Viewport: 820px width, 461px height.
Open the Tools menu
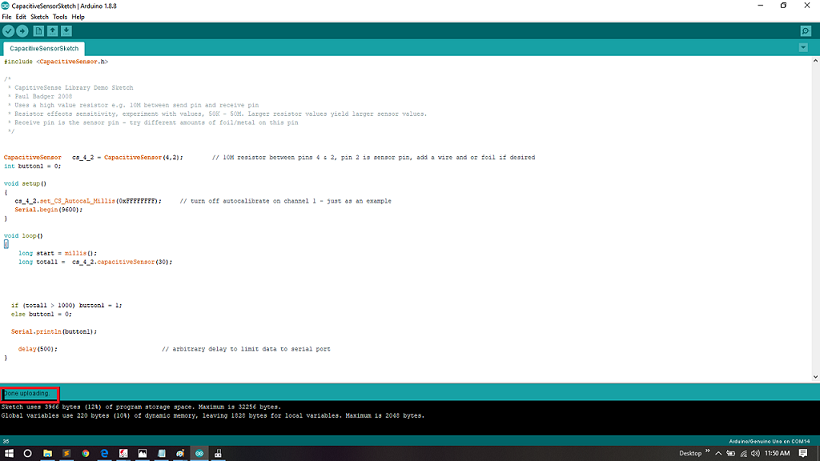[x=60, y=17]
